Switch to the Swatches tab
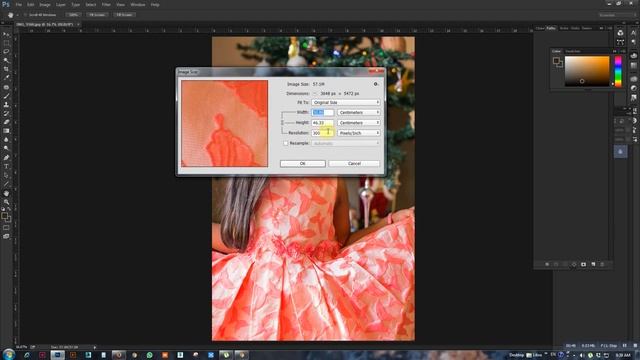 tap(573, 51)
